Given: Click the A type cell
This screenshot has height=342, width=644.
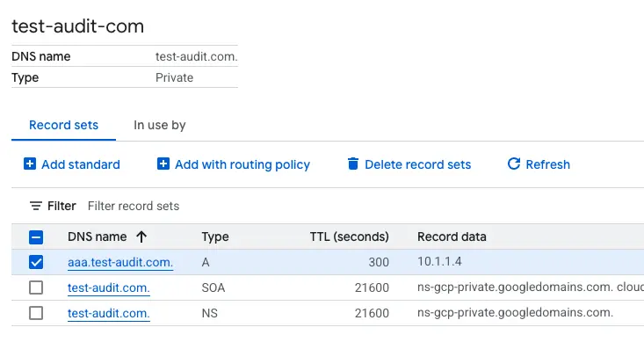Looking at the screenshot, I should (206, 262).
